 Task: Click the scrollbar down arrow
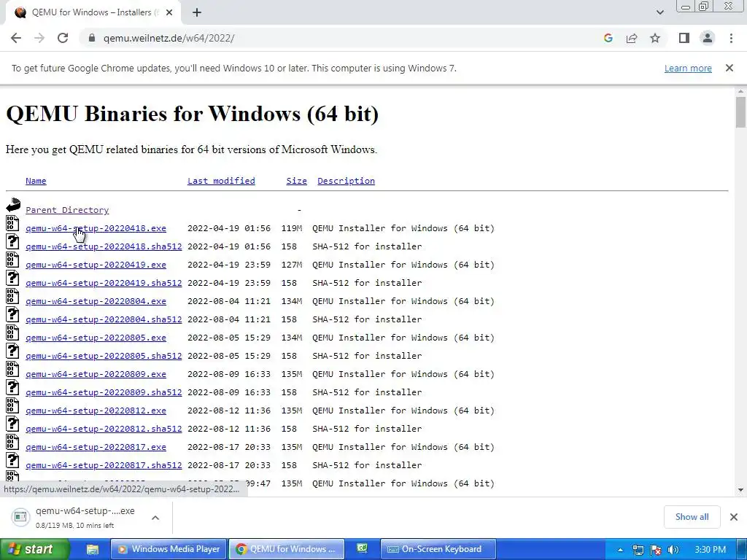pos(740,490)
